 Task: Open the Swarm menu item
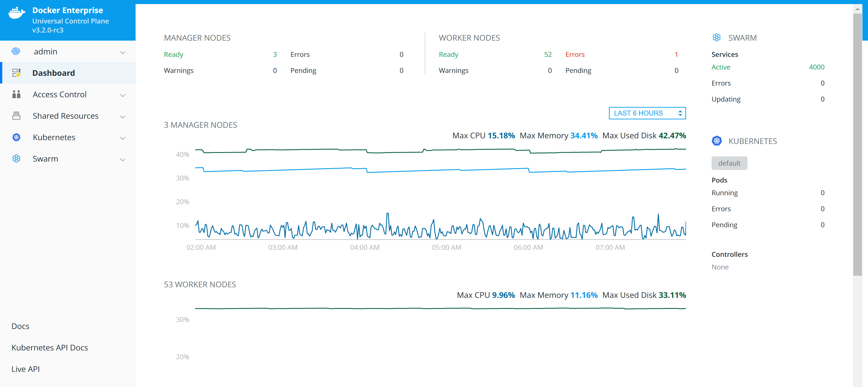(45, 158)
